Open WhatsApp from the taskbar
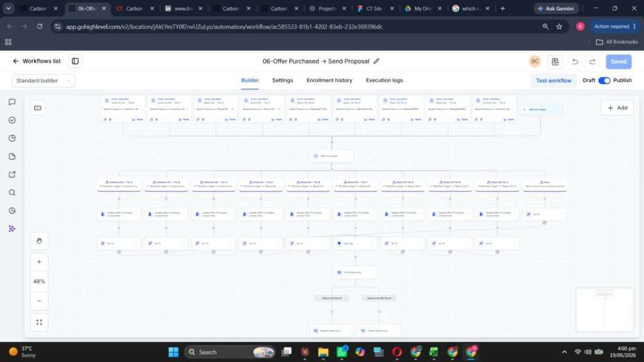The image size is (644, 362). 341,352
